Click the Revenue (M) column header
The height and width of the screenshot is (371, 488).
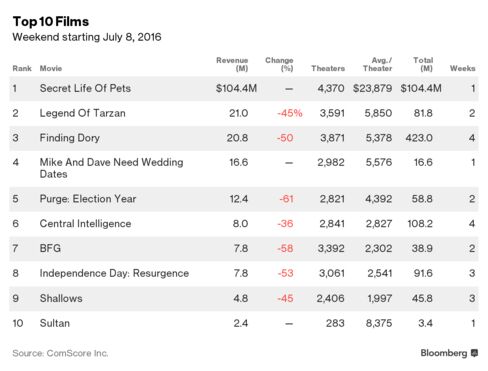(x=232, y=64)
